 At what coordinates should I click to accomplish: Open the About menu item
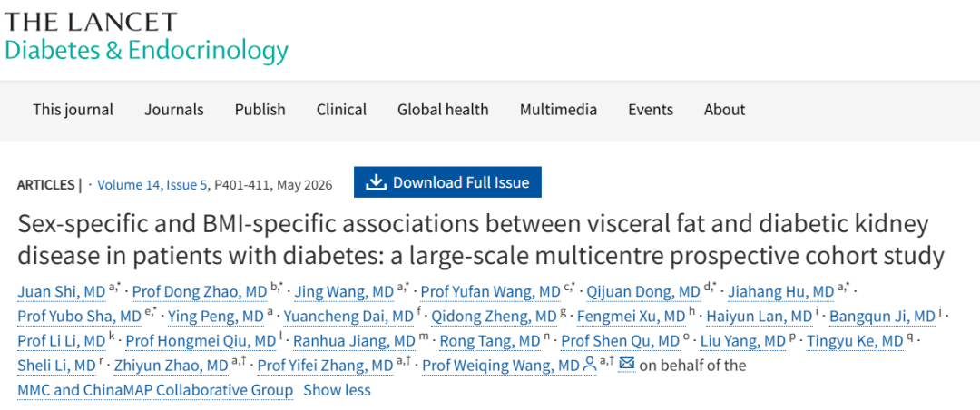pos(724,109)
